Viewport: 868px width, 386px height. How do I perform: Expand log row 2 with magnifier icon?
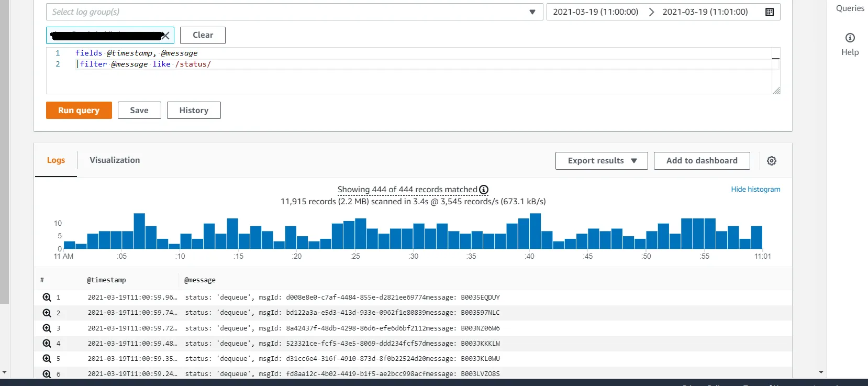[x=47, y=313]
